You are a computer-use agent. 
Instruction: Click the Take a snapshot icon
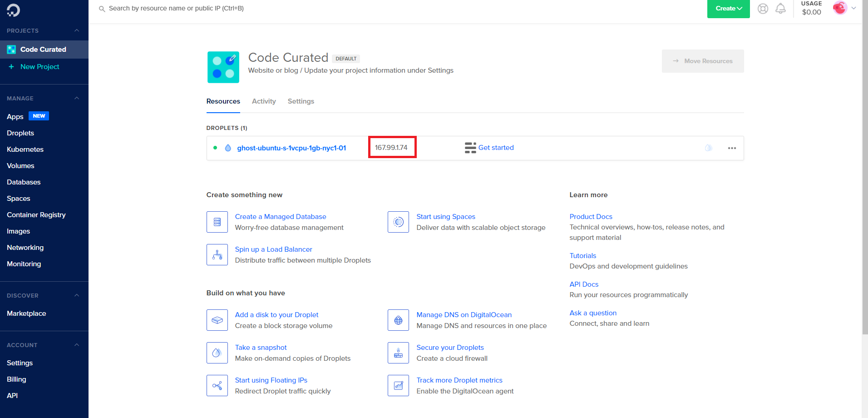coord(217,353)
